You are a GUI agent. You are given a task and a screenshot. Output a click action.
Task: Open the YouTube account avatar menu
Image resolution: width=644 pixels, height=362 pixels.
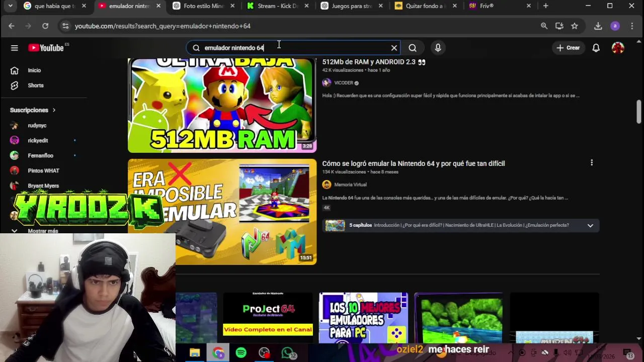coord(618,48)
